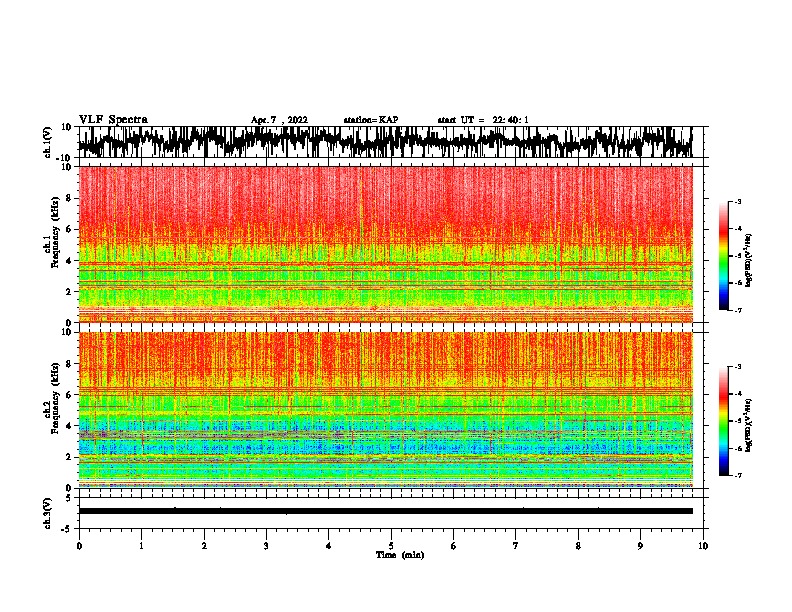The height and width of the screenshot is (612, 792).
Task: Click the "-5" tick on ch.3(V) axis
Action: tap(67, 529)
